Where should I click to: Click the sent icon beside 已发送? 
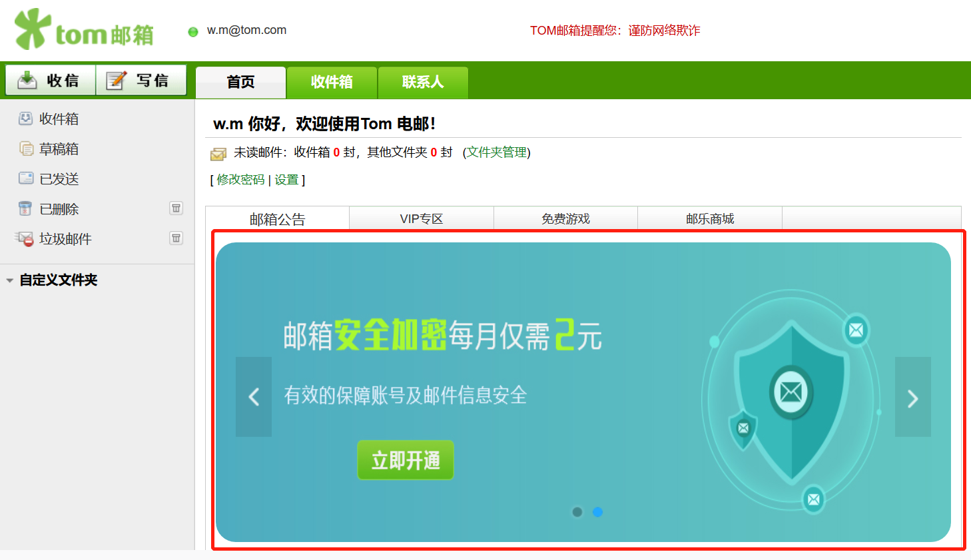pos(26,178)
